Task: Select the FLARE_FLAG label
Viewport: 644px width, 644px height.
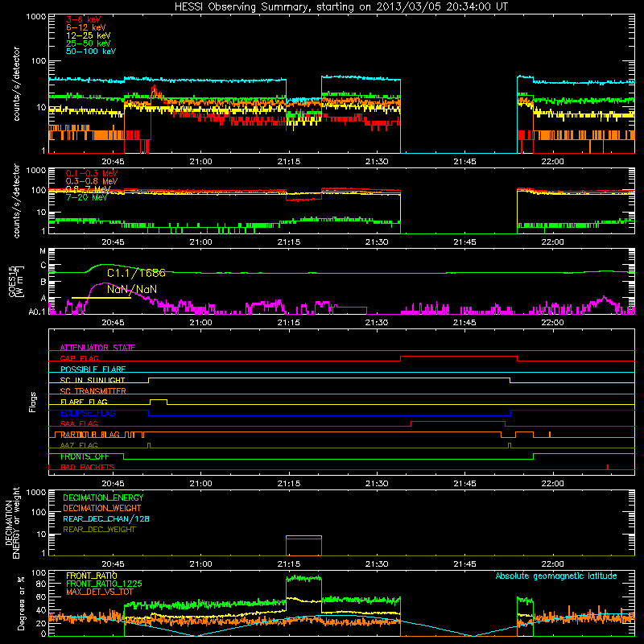Action: point(84,402)
